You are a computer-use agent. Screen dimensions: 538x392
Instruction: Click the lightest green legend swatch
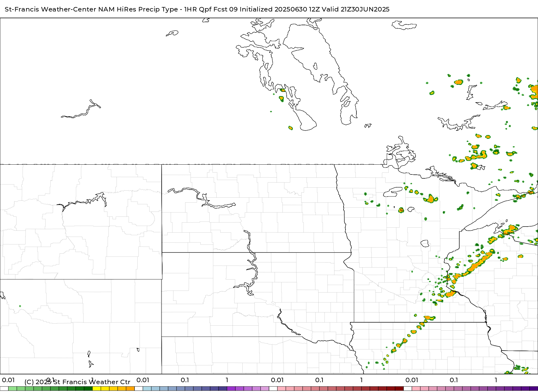[13, 389]
